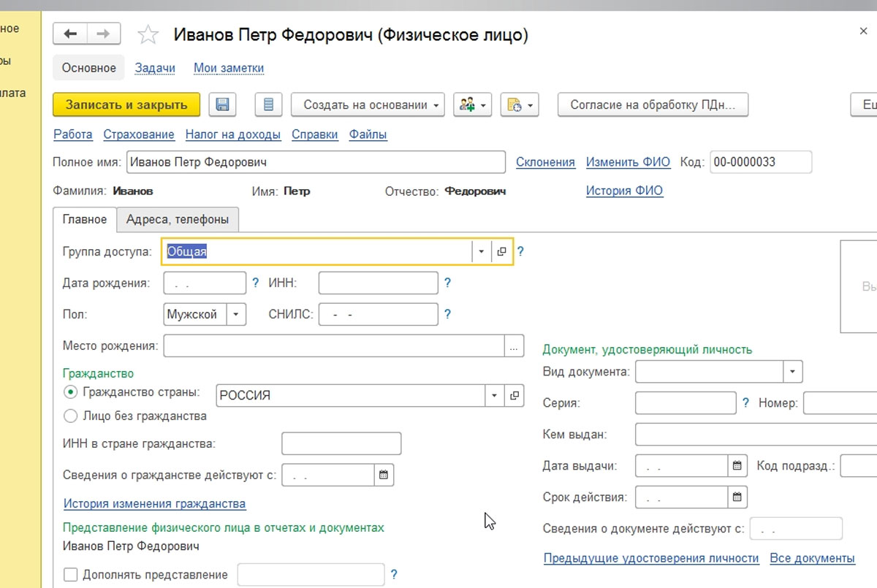Click the save diskette icon
The width and height of the screenshot is (877, 588).
223,104
